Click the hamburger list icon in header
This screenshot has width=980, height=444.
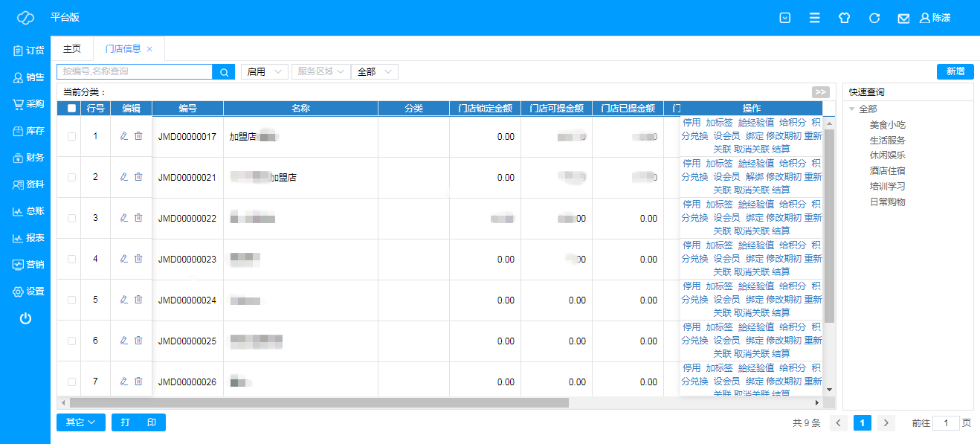[x=815, y=18]
